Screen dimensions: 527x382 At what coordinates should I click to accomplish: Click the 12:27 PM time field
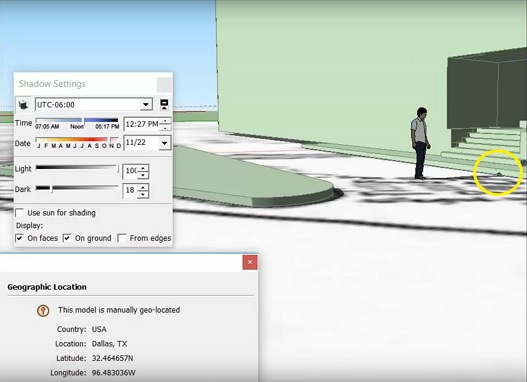142,124
